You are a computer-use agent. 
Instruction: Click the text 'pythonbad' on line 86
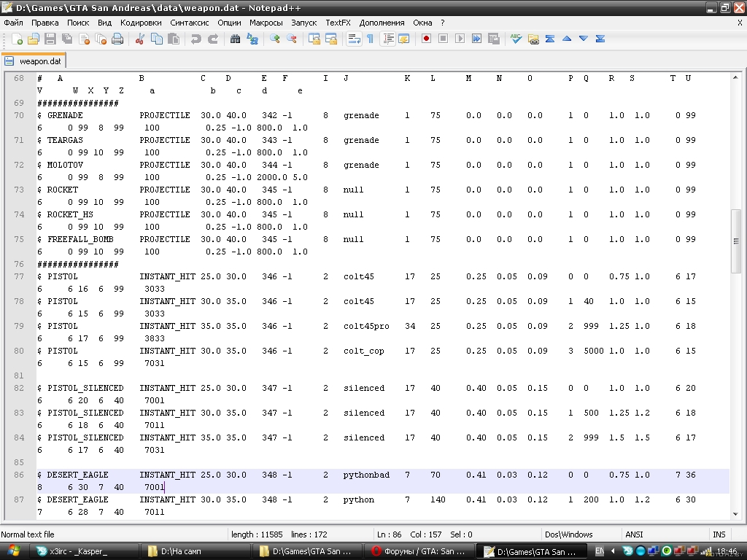click(366, 475)
